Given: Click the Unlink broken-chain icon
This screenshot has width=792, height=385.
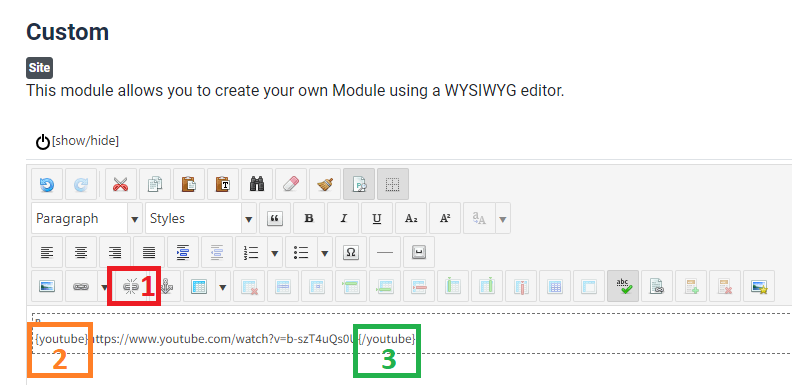Looking at the screenshot, I should 131,286.
